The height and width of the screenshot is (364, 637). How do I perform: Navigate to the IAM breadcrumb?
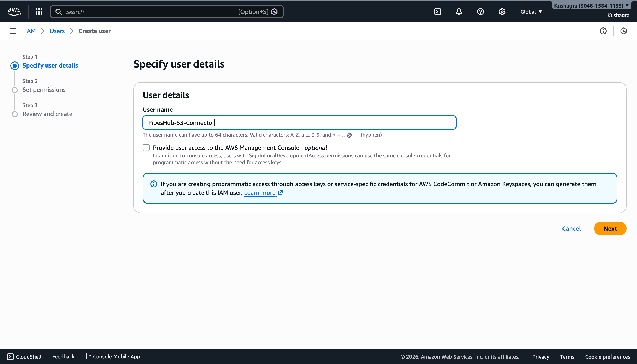tap(30, 31)
